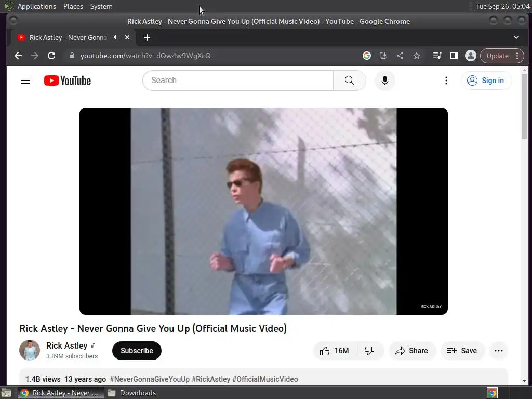Go to YouTube home via logo

click(x=68, y=81)
